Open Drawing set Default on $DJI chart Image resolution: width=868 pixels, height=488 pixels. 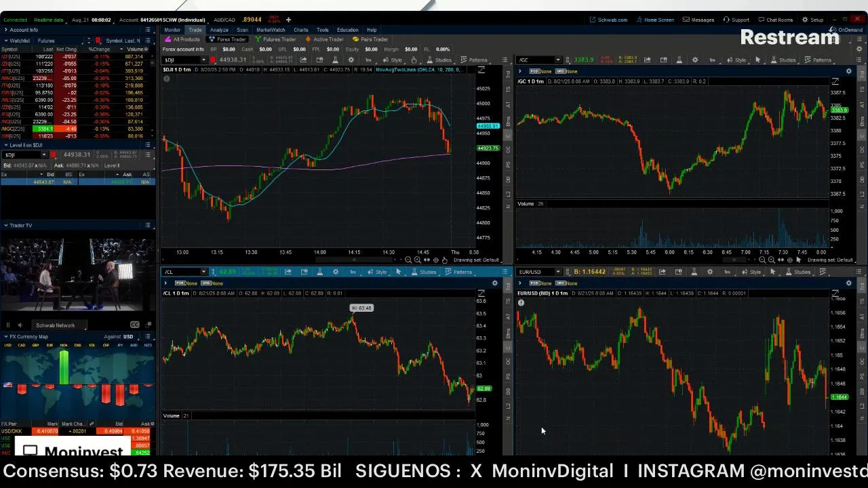476,260
